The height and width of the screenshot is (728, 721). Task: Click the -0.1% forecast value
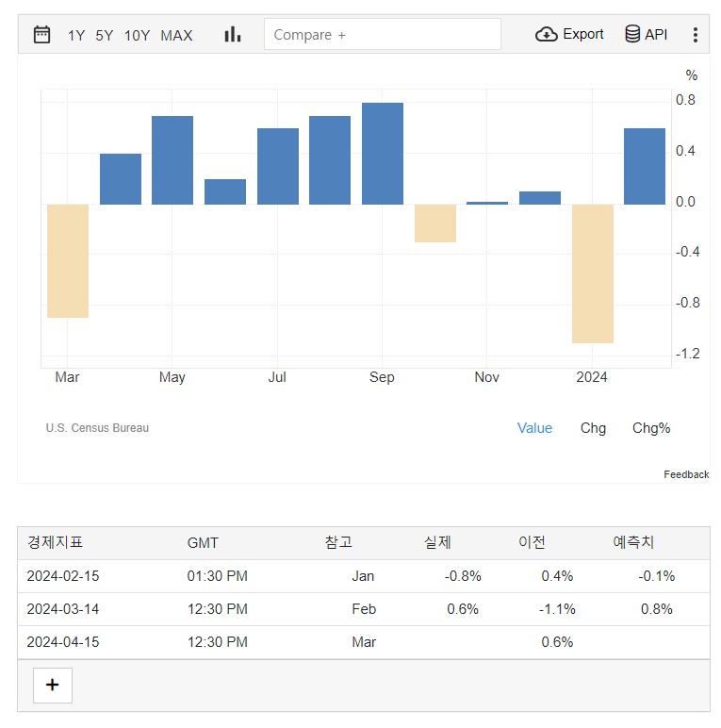(x=657, y=576)
